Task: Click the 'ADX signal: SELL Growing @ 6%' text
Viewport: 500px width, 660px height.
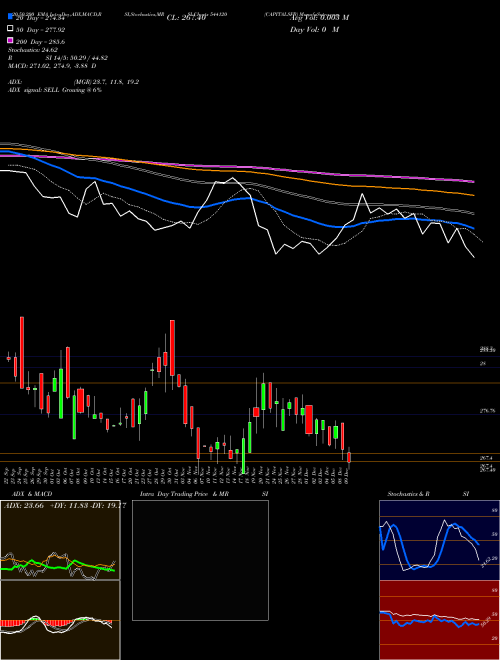Action: pyautogui.click(x=55, y=90)
